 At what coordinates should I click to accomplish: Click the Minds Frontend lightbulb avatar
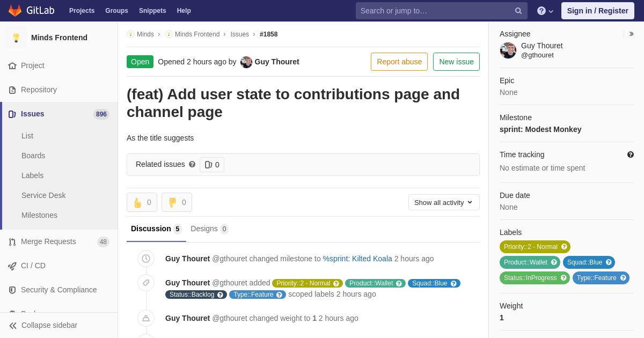click(16, 38)
